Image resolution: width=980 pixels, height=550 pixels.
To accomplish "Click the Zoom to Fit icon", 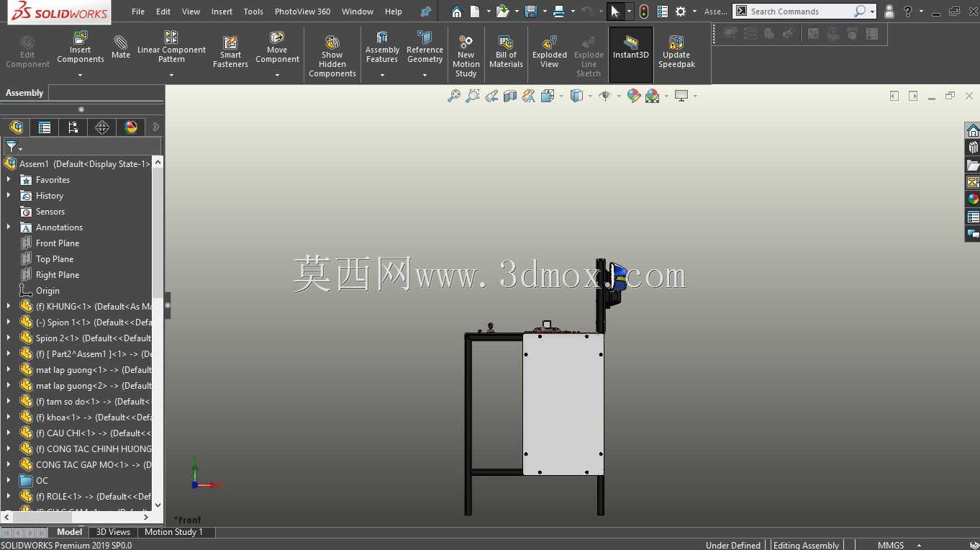I will click(x=454, y=96).
